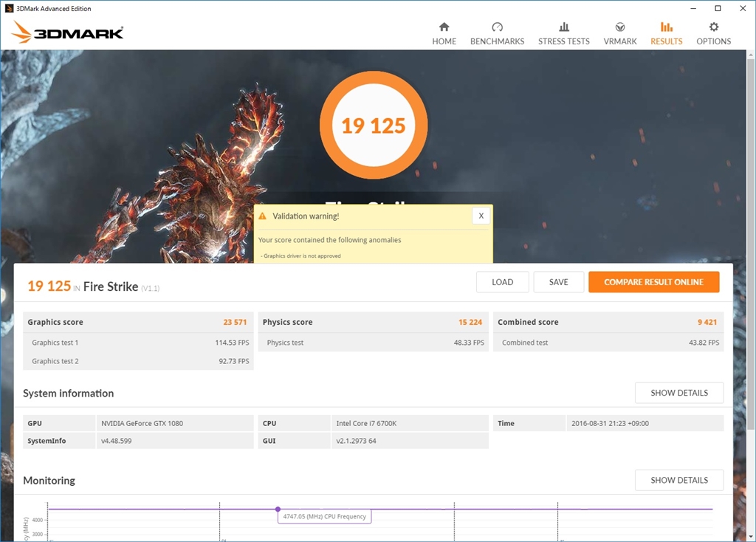This screenshot has height=542, width=756.
Task: Click the 3DMark Advanced Edition window title
Action: 53,9
